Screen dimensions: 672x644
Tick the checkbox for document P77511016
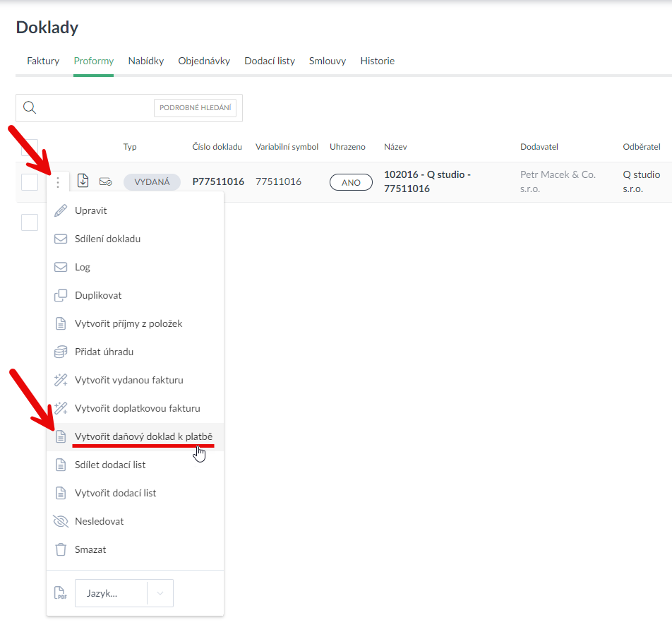click(x=30, y=182)
